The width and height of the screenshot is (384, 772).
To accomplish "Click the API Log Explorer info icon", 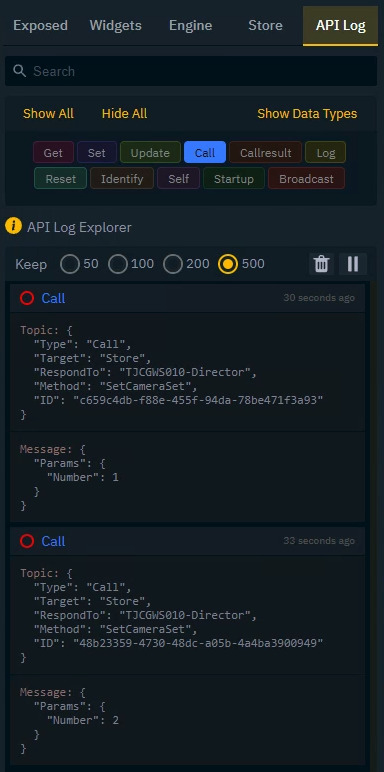I will coord(13,227).
